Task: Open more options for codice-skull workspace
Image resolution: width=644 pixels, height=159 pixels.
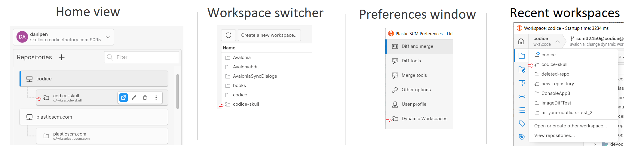Action: click(x=156, y=98)
